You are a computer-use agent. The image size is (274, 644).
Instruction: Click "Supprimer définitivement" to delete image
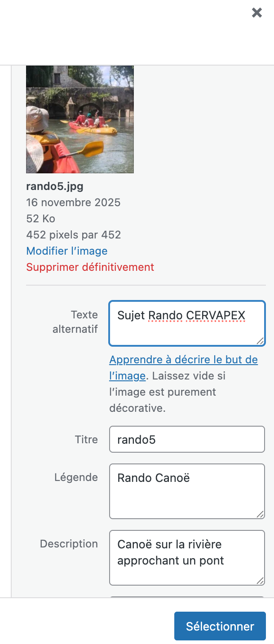point(90,267)
